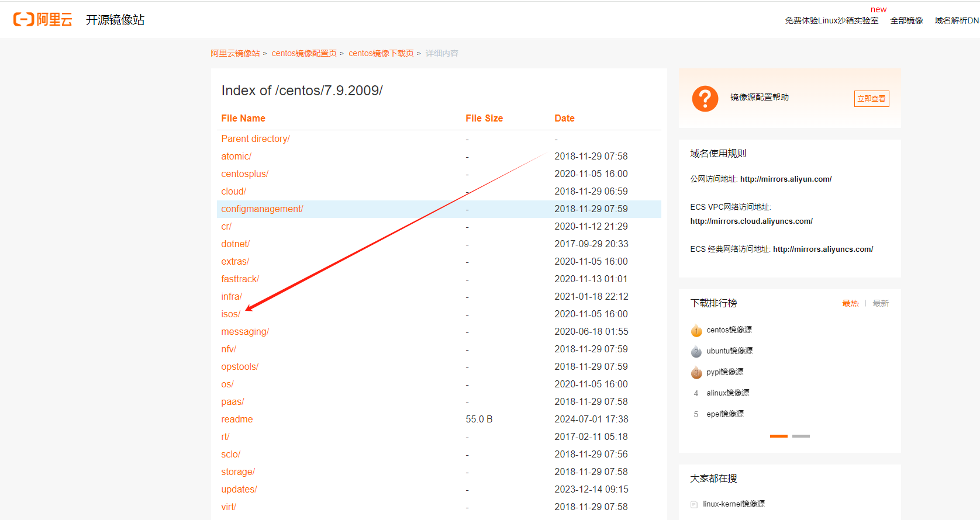The height and width of the screenshot is (520, 980).
Task: Open the alinux镜像源 ranking entry
Action: tap(728, 393)
